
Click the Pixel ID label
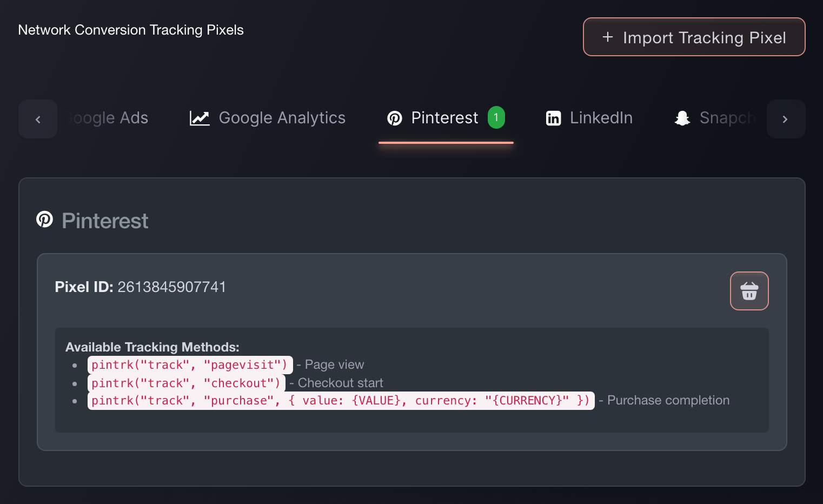(84, 287)
